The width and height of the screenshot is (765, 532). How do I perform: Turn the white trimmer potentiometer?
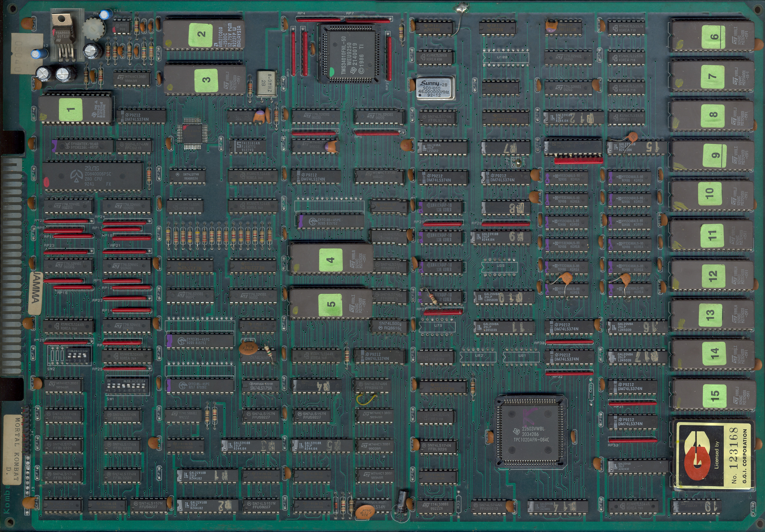94,29
